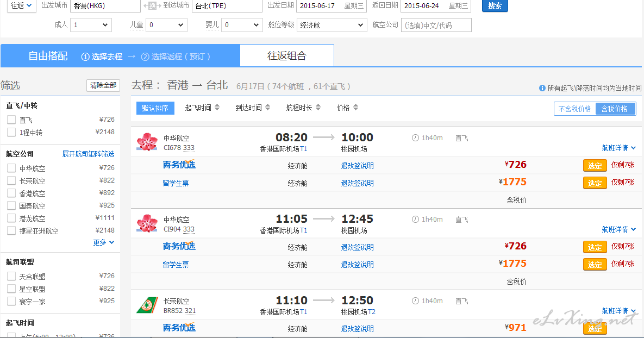The width and height of the screenshot is (644, 338).
Task: Show 含税价格 prices
Action: [x=615, y=109]
